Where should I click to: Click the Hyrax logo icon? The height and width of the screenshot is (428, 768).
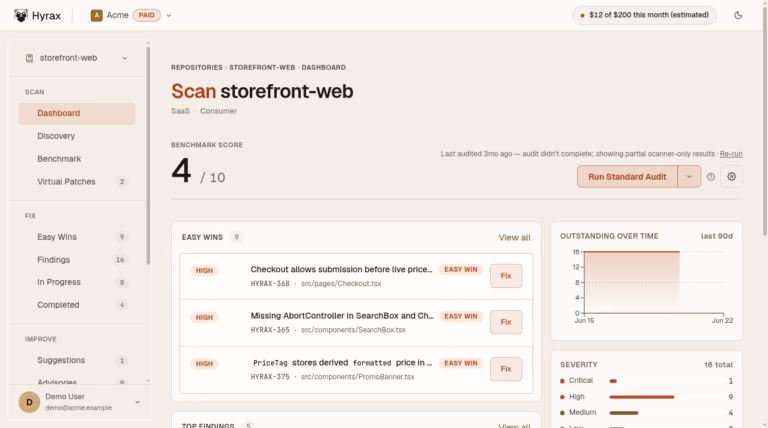click(21, 15)
